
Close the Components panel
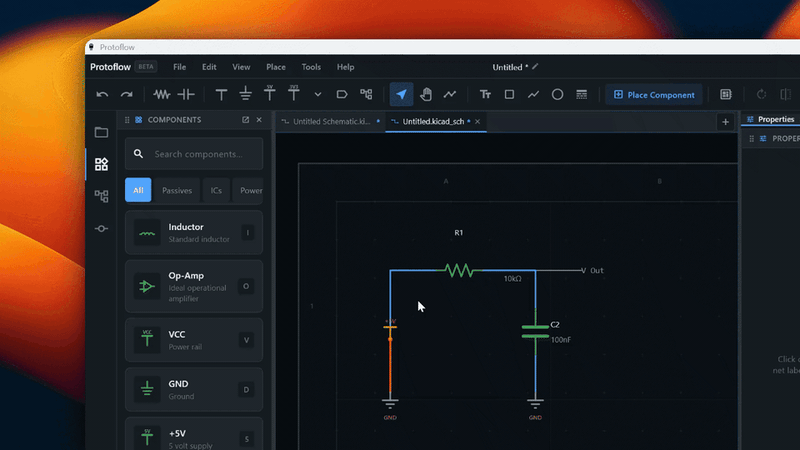point(259,119)
